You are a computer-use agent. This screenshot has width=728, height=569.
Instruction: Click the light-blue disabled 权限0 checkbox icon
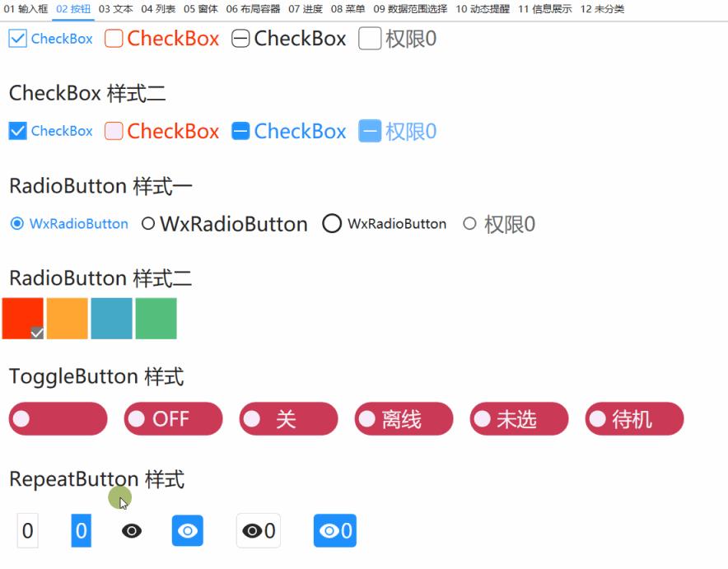click(370, 132)
